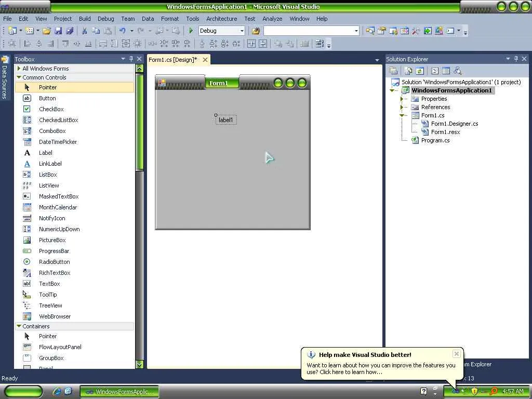Collapse the Form1.cs node in Solution Explorer
This screenshot has height=399, width=532.
(x=402, y=115)
